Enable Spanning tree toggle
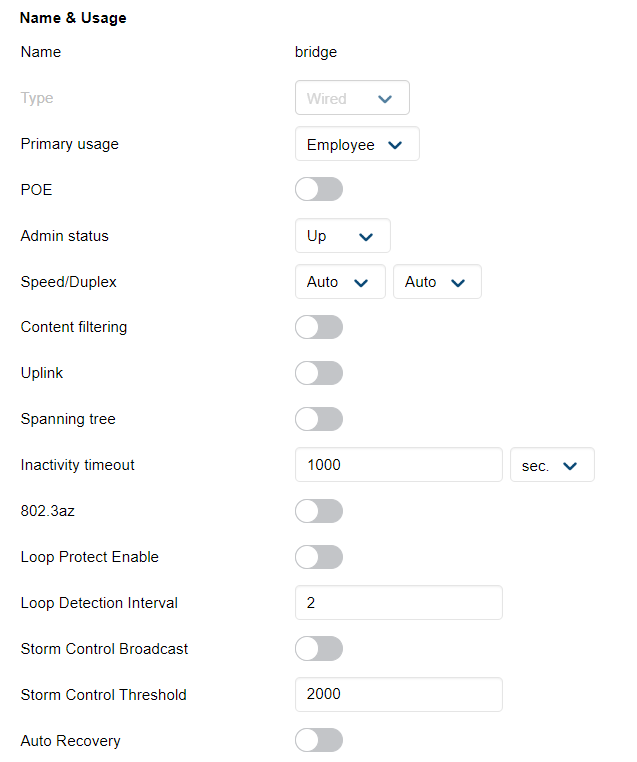This screenshot has width=637, height=762. pyautogui.click(x=319, y=419)
